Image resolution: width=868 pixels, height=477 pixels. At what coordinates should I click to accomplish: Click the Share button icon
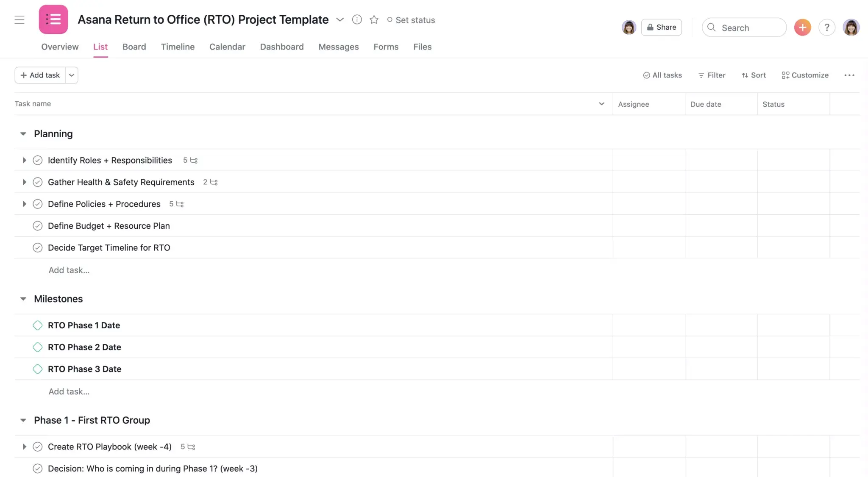point(651,26)
